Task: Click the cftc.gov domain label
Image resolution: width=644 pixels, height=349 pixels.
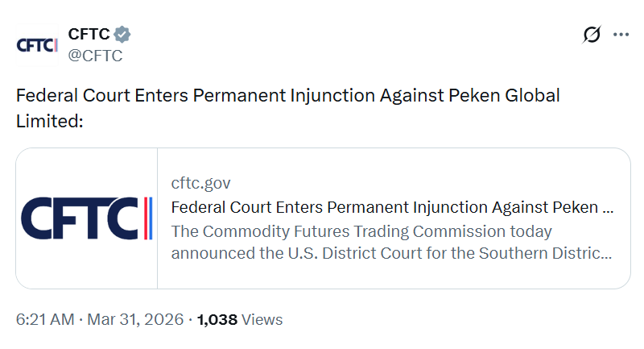Action: pyautogui.click(x=200, y=183)
